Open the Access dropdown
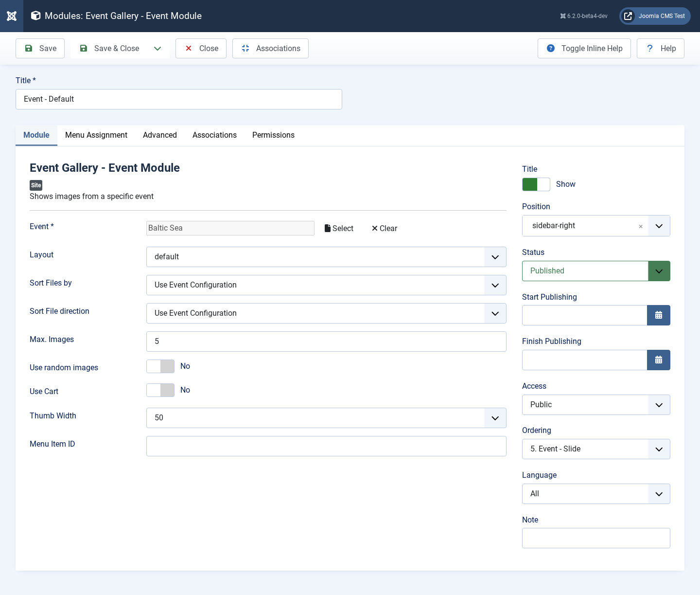Image resolution: width=700 pixels, height=595 pixels. (x=596, y=405)
